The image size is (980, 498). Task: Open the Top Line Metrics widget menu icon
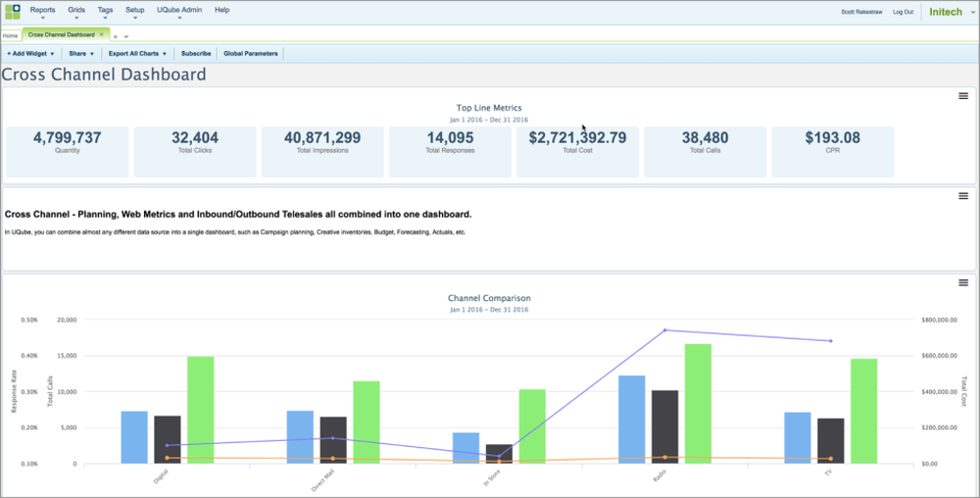pyautogui.click(x=963, y=96)
